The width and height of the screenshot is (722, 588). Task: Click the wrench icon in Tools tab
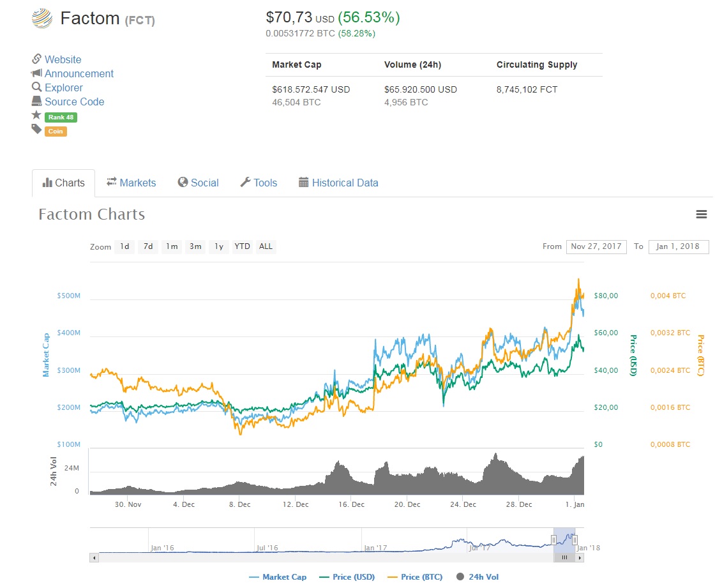245,183
